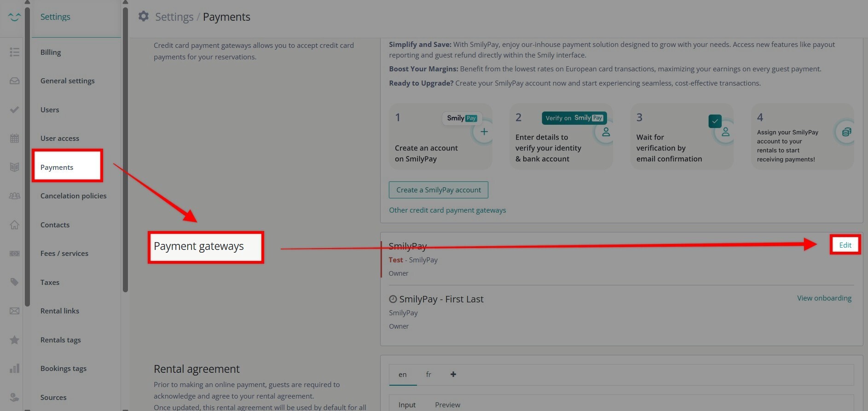Screen dimensions: 868x411
Task: Switch to the fr language tab
Action: pos(428,374)
